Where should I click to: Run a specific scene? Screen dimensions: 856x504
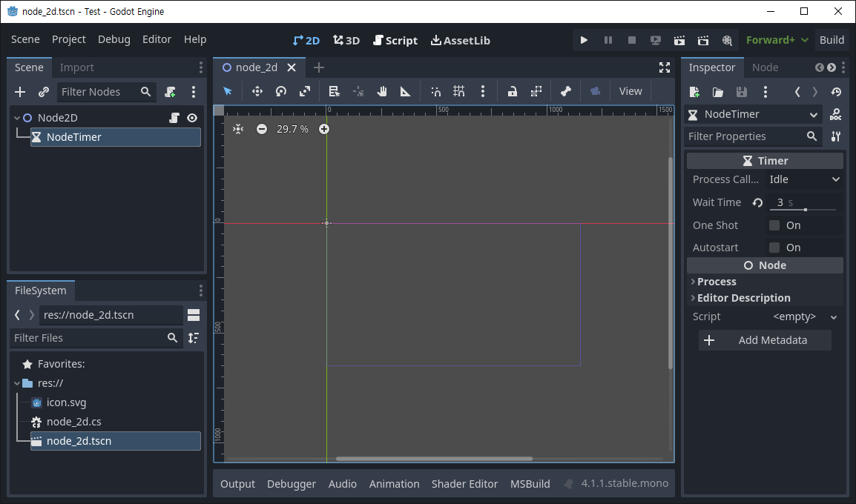tap(703, 40)
